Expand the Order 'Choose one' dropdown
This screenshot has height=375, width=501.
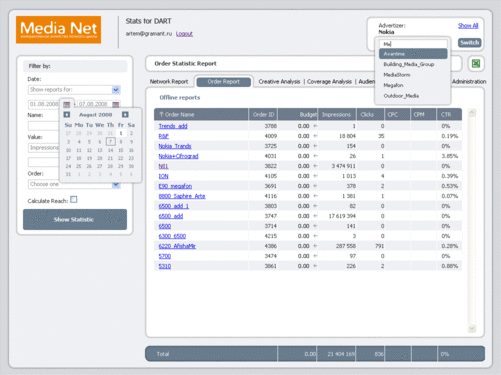(116, 184)
